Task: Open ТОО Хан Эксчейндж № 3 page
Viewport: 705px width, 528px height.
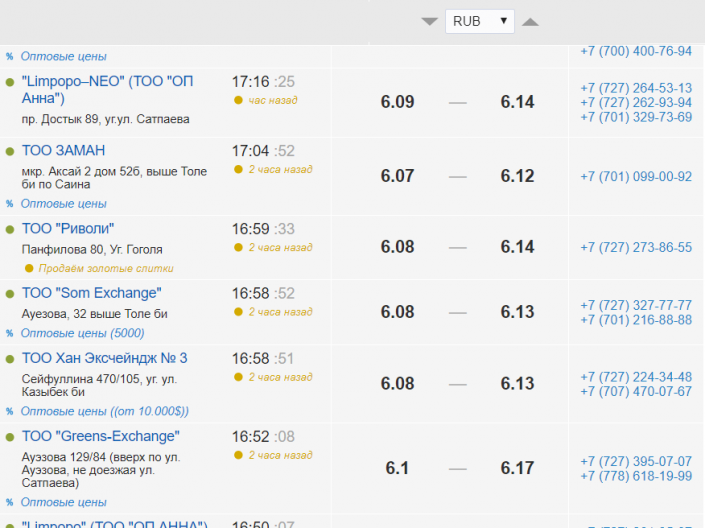Action: click(104, 358)
